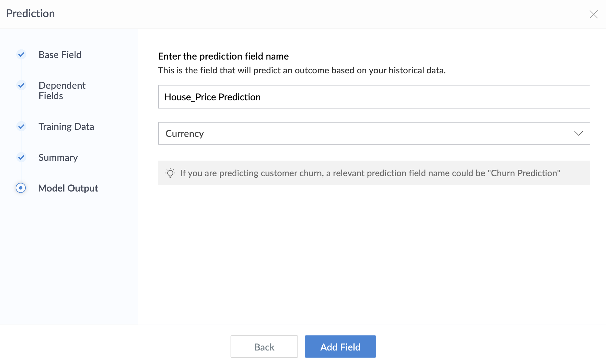606x364 pixels.
Task: Go to the Dependent Fields step
Action: click(x=62, y=91)
